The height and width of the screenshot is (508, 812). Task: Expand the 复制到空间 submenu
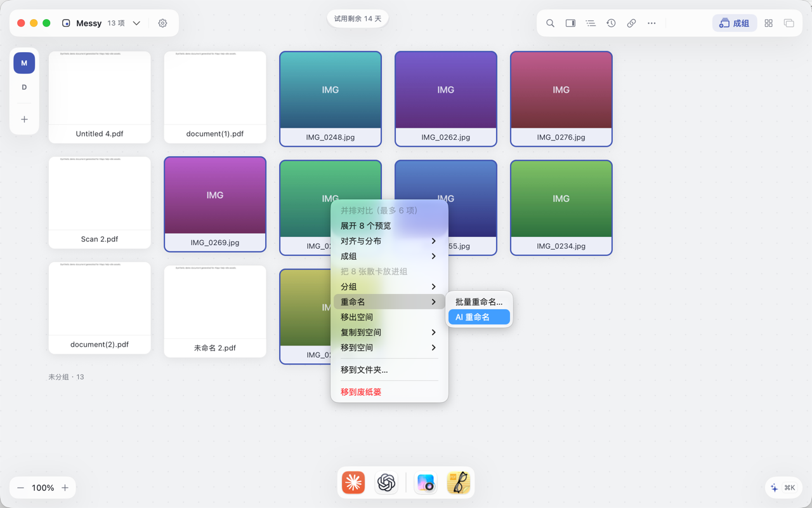[389, 333]
